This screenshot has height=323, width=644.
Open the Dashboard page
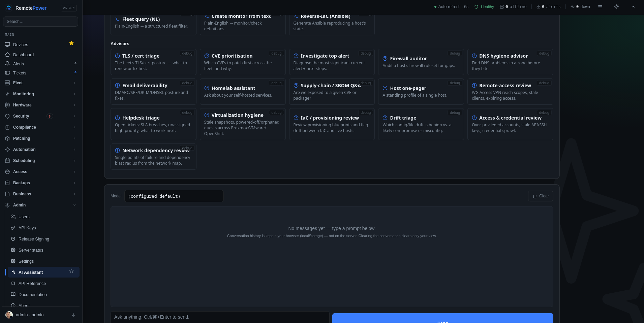tap(23, 55)
